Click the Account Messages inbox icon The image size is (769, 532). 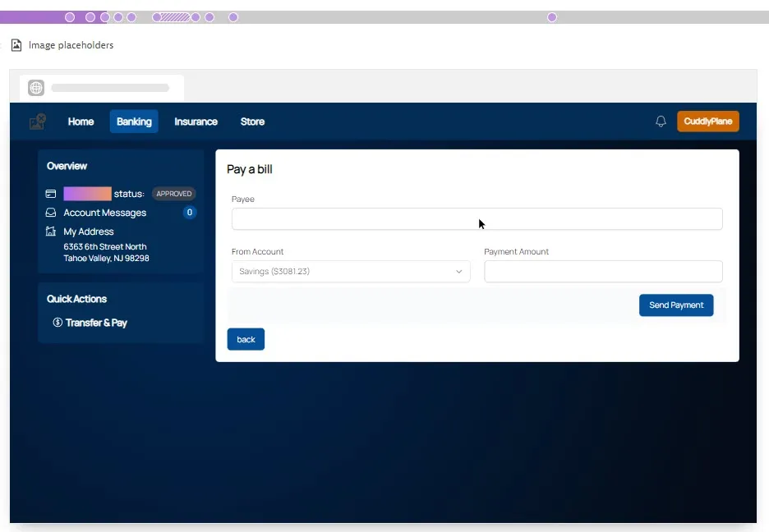point(51,213)
